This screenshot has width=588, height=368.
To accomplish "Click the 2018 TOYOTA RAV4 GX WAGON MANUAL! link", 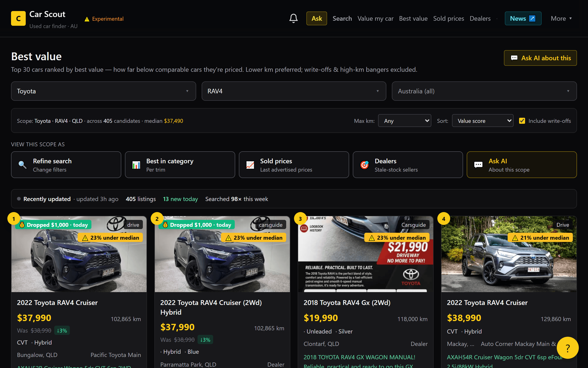I will (359, 357).
